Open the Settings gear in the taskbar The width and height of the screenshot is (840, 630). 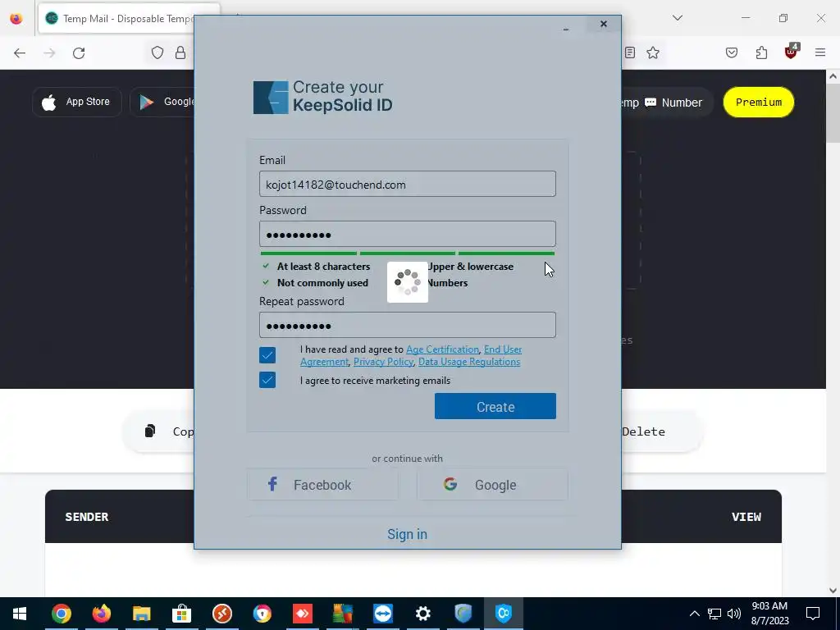[x=422, y=614]
